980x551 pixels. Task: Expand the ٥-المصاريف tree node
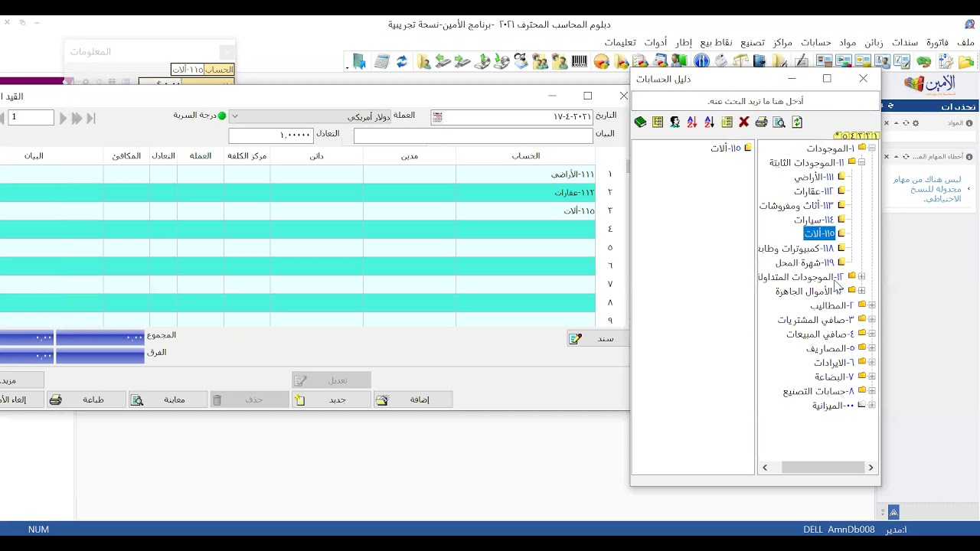click(872, 348)
